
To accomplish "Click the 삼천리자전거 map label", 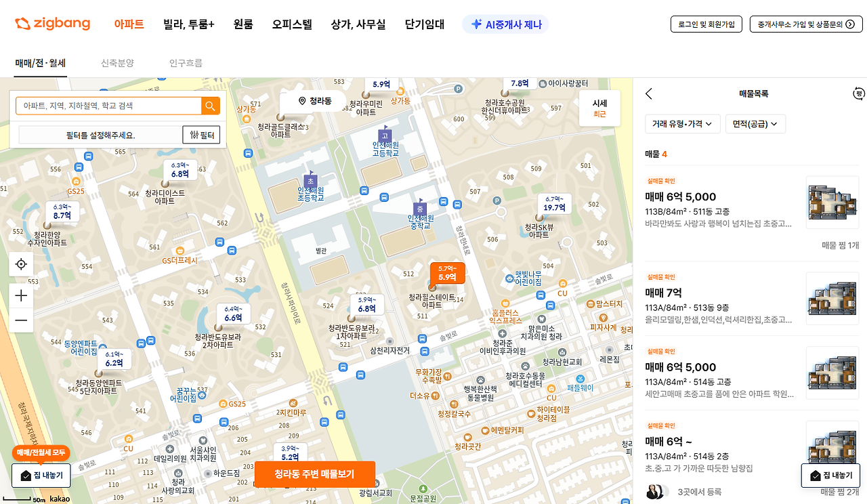I will (389, 350).
